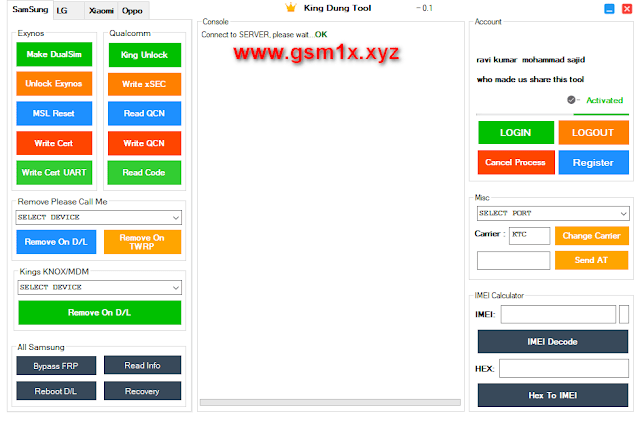Close the King Dung Tool window
The width and height of the screenshot is (640, 422).
pos(627,9)
